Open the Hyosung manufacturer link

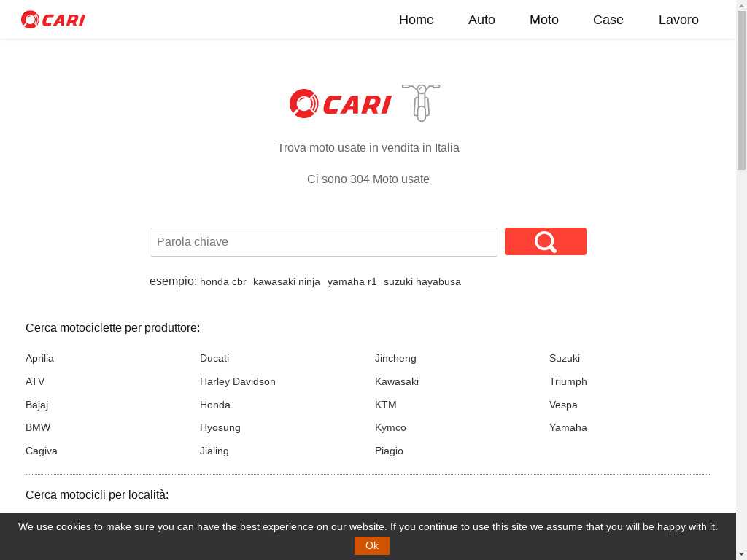[220, 427]
